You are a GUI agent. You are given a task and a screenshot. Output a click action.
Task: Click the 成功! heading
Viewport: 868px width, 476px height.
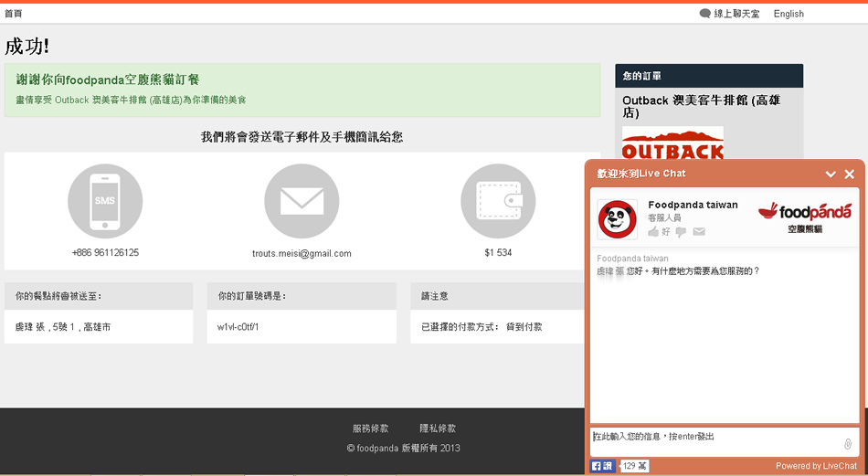pyautogui.click(x=27, y=46)
